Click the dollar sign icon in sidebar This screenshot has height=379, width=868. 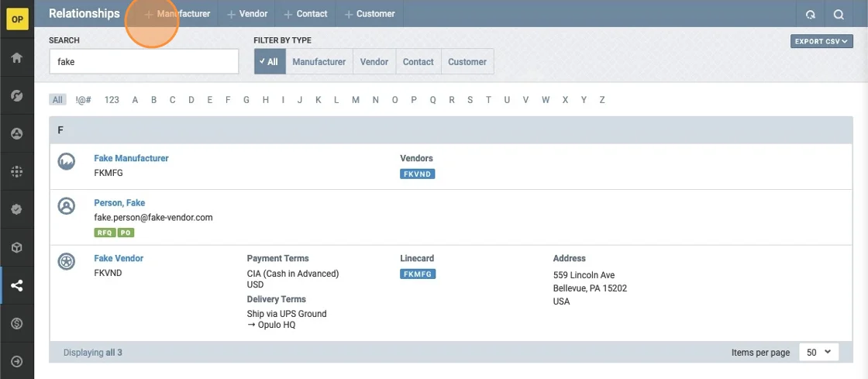(x=16, y=323)
